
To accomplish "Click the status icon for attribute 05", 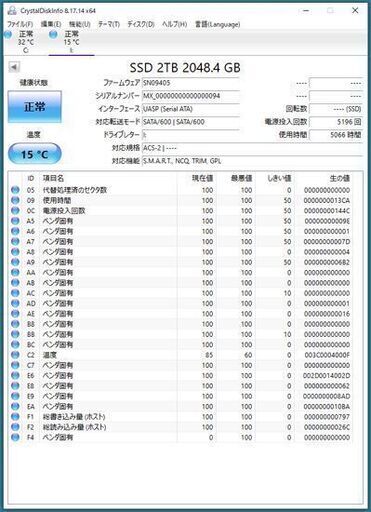I will [15, 190].
